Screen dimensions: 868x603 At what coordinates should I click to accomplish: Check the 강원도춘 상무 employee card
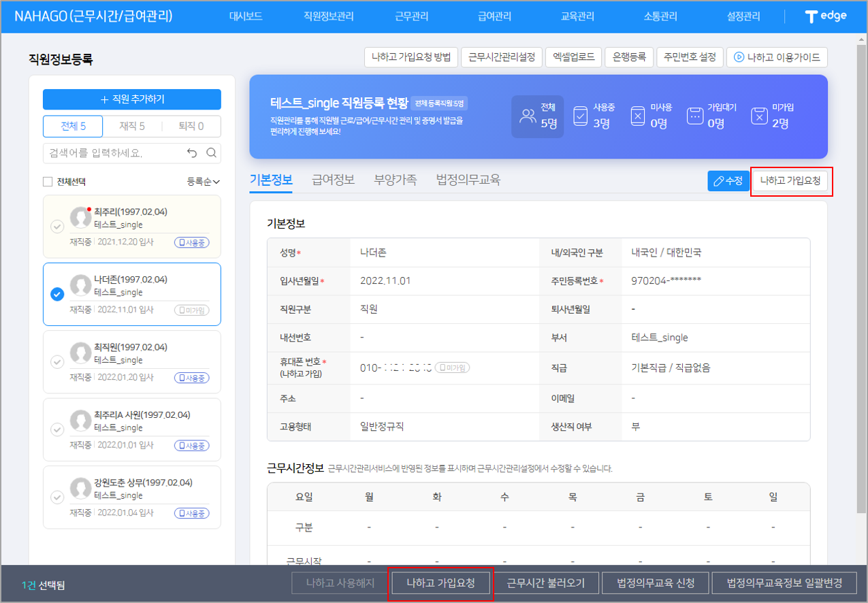[x=57, y=497]
